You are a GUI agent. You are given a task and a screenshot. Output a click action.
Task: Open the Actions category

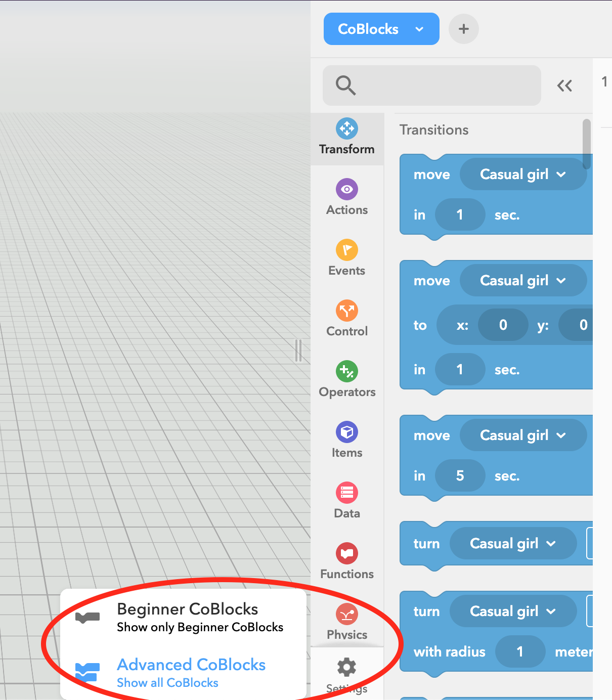point(347,198)
